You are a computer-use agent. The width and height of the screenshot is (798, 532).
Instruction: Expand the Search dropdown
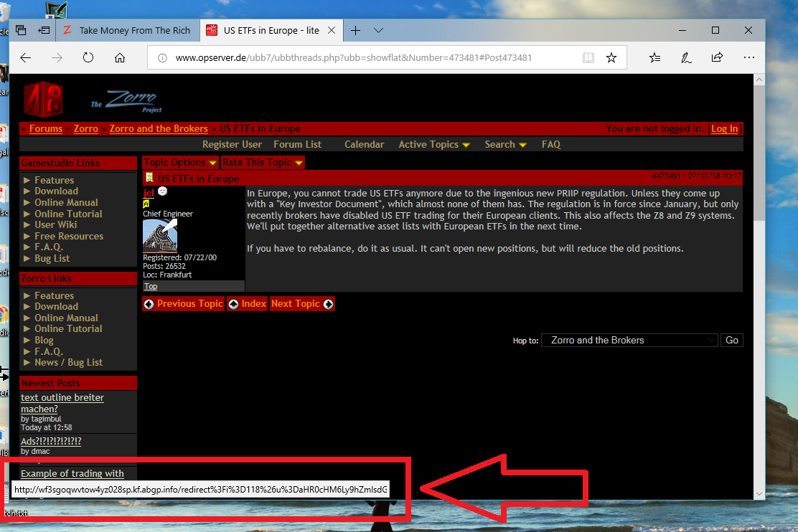pos(505,144)
